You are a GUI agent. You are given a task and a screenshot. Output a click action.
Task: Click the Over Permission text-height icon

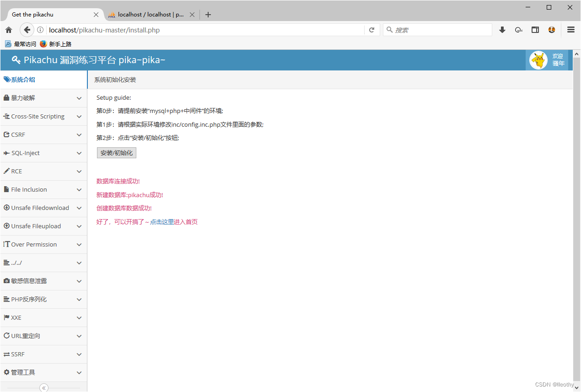[6, 244]
